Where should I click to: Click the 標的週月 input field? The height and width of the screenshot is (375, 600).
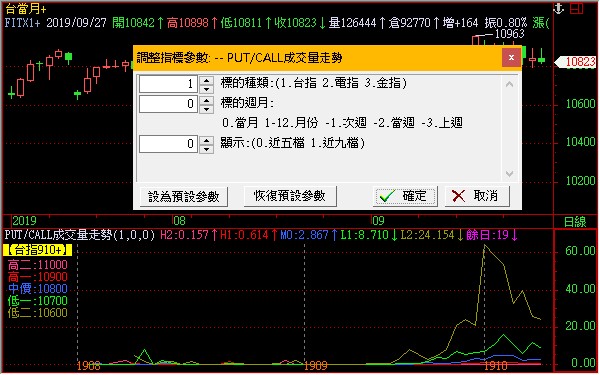[x=168, y=104]
